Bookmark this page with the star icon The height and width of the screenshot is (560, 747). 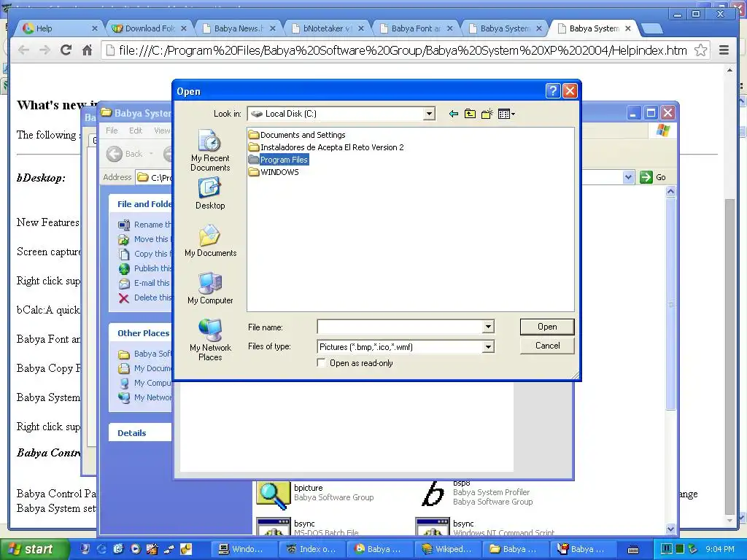[700, 50]
